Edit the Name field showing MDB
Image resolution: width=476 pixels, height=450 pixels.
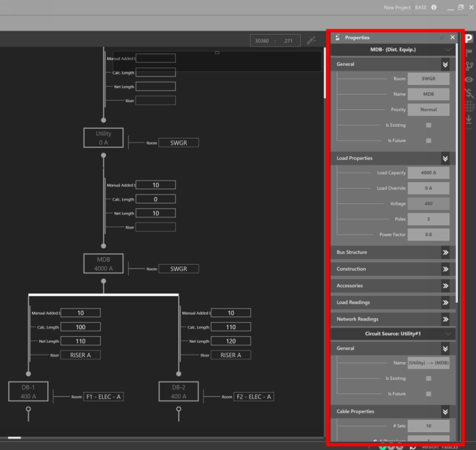point(429,94)
